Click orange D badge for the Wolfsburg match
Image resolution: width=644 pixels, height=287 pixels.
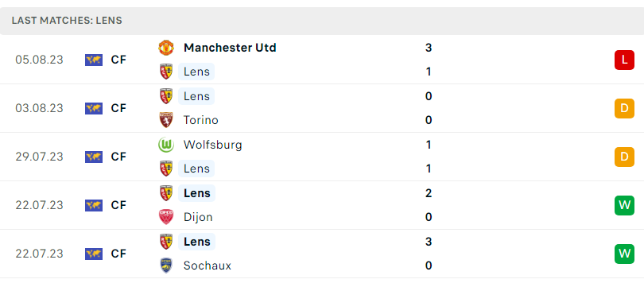pyautogui.click(x=624, y=157)
